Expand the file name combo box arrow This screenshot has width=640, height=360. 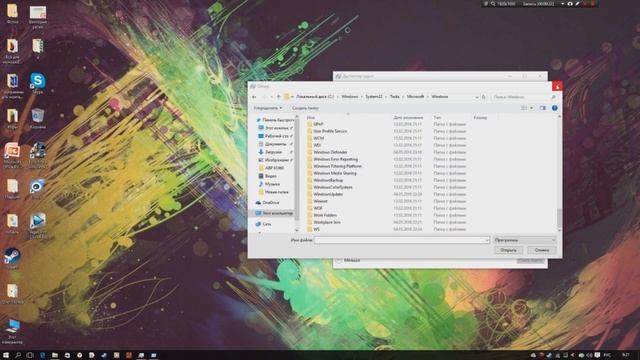click(486, 240)
